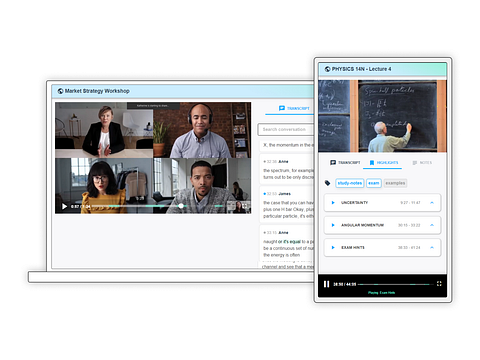The image size is (480, 360).
Task: Toggle the exam tag filter
Action: click(374, 183)
